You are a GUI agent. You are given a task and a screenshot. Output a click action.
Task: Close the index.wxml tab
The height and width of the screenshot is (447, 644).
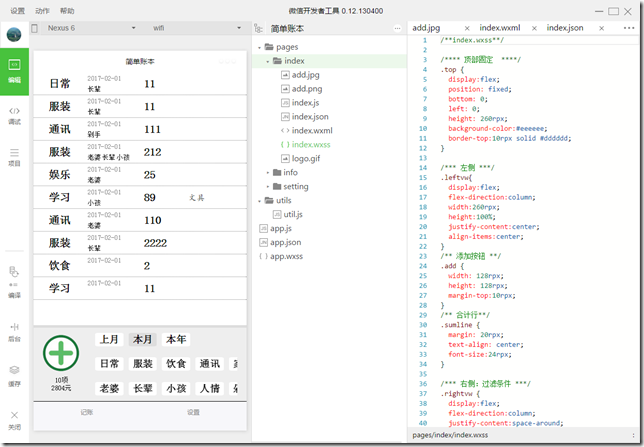coord(534,28)
